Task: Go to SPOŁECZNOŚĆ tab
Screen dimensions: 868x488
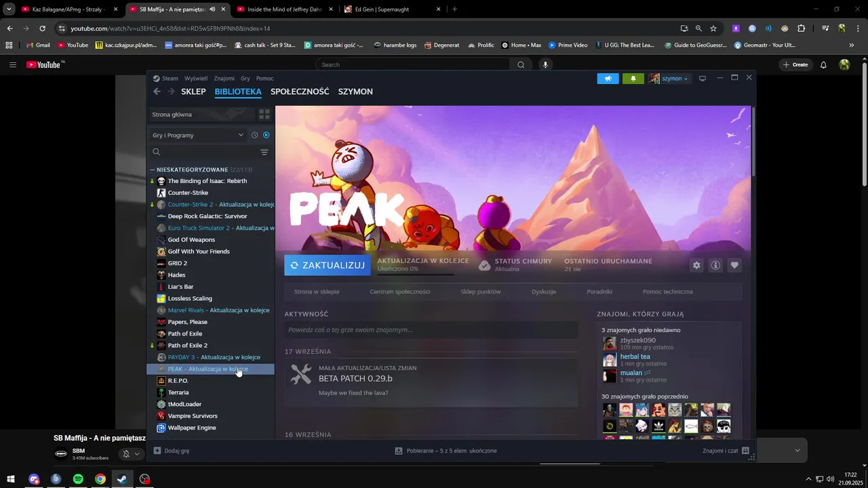Action: (x=300, y=91)
